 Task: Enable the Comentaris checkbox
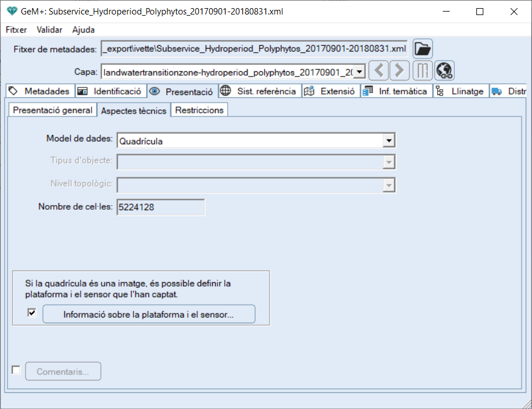coord(16,370)
